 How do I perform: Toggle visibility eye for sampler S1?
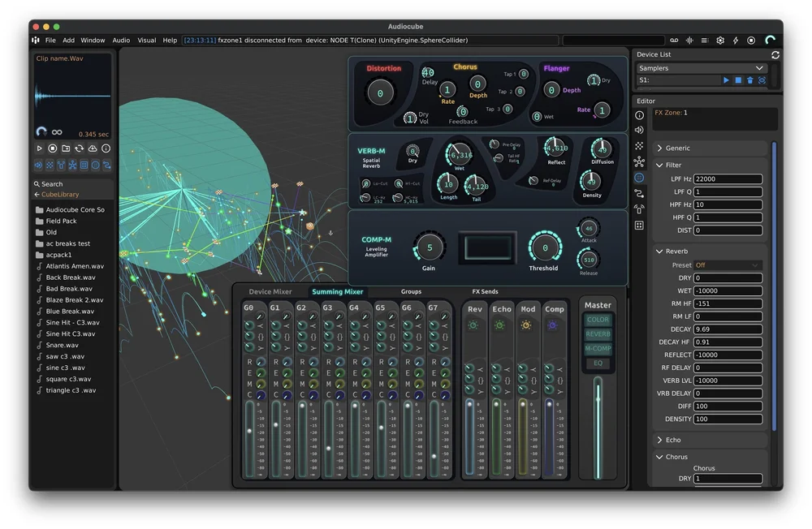pos(762,80)
